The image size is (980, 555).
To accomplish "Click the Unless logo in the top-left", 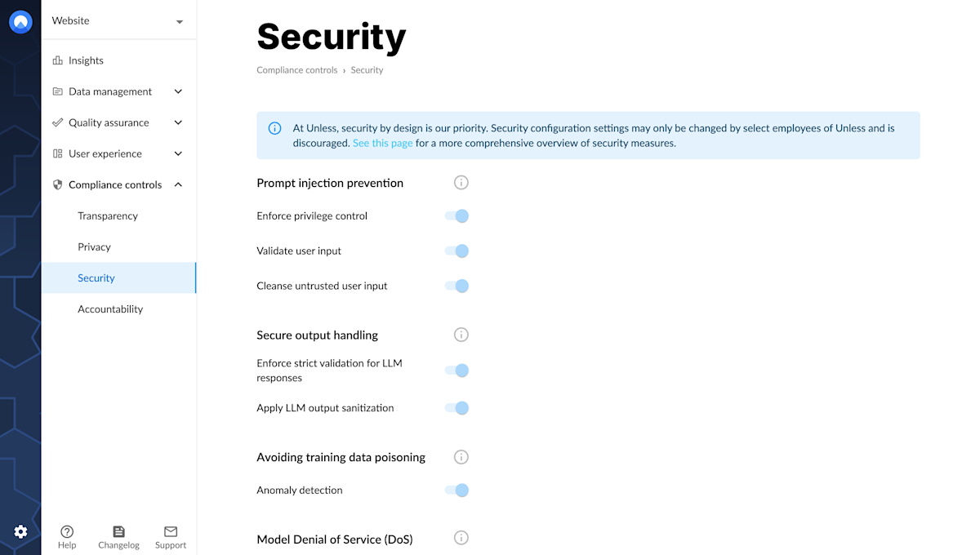I will coord(20,21).
